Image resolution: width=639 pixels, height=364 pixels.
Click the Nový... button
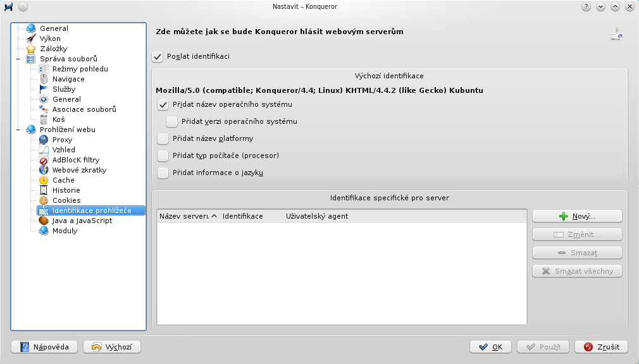point(577,216)
